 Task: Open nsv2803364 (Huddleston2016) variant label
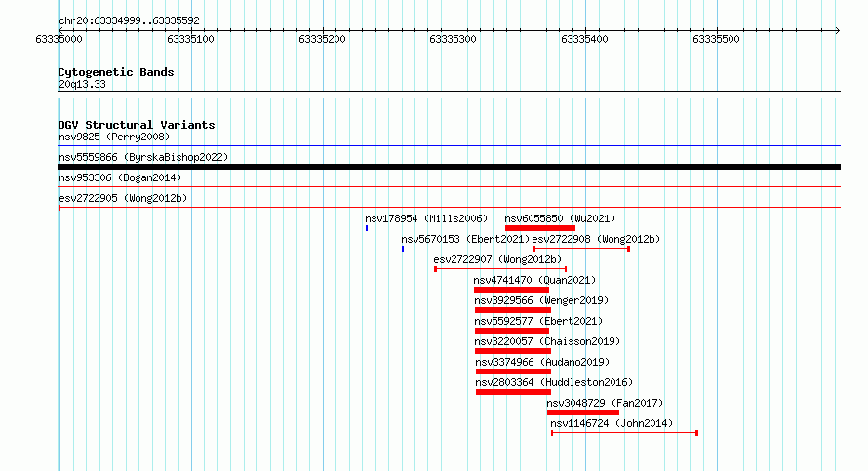554,382
